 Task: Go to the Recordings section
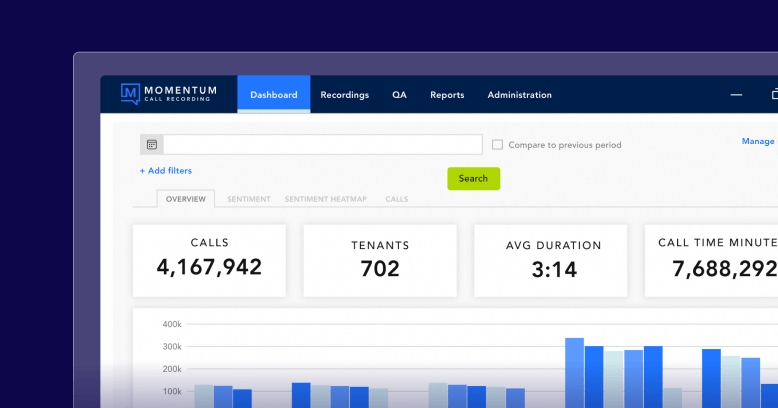tap(344, 95)
